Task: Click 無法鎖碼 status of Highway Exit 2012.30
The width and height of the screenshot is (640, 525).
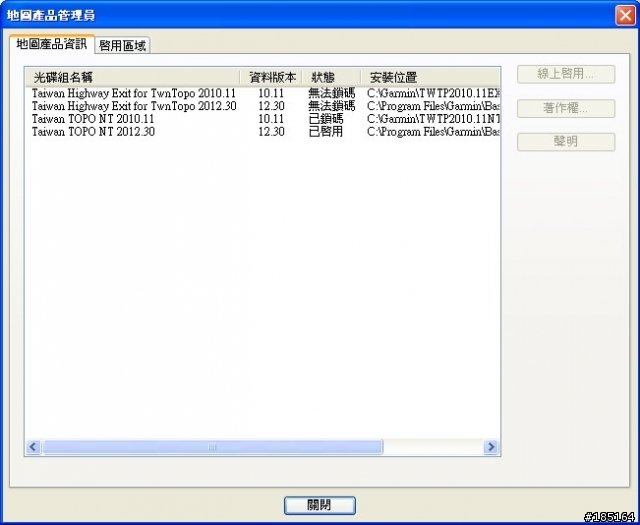Action: 331,106
